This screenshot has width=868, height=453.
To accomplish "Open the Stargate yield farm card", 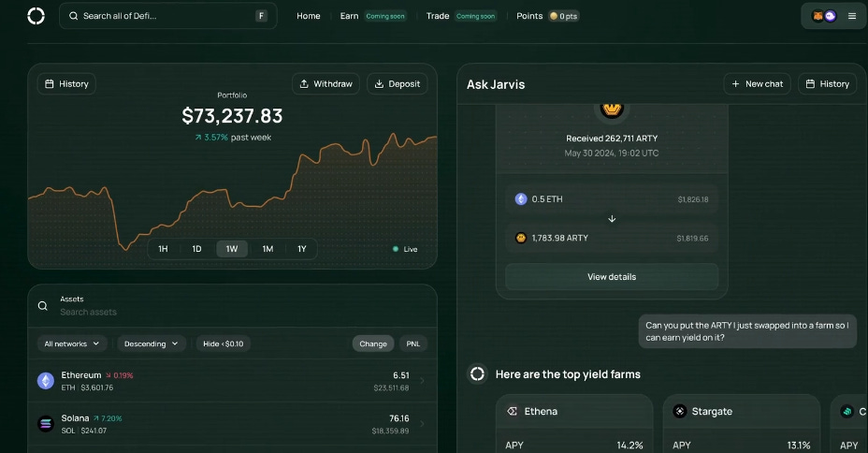I will coord(742,424).
